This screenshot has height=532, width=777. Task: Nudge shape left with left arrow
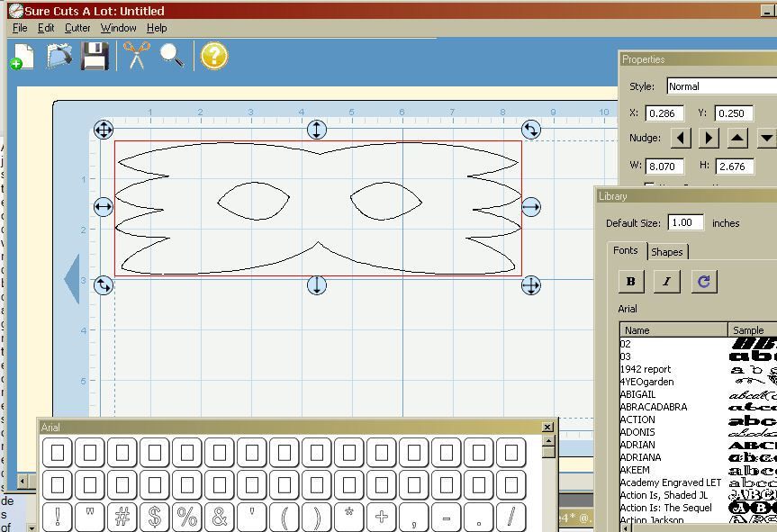click(681, 139)
